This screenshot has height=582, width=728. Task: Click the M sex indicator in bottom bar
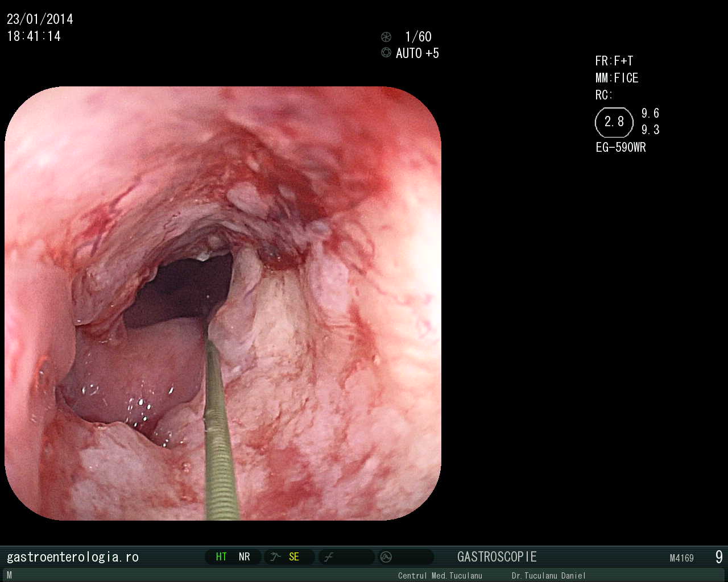(x=9, y=576)
